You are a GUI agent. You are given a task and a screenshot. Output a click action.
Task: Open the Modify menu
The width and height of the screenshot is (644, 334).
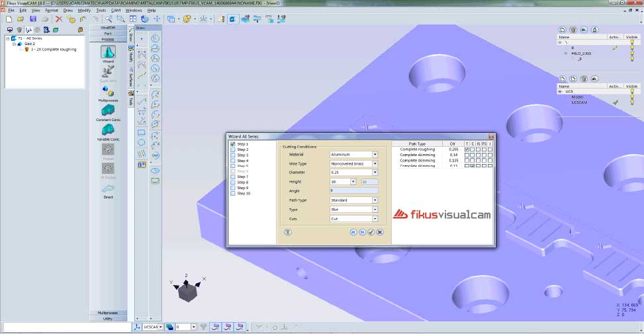[84, 11]
